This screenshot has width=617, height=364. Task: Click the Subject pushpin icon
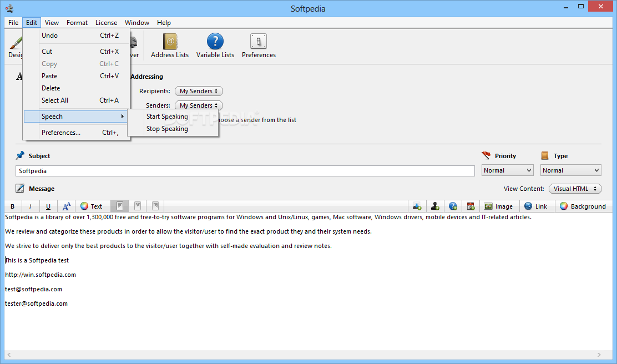pos(20,155)
